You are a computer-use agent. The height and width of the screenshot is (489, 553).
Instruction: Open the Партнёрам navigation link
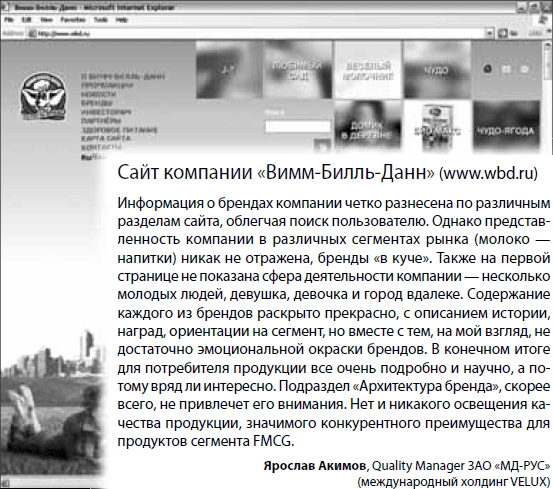point(101,121)
